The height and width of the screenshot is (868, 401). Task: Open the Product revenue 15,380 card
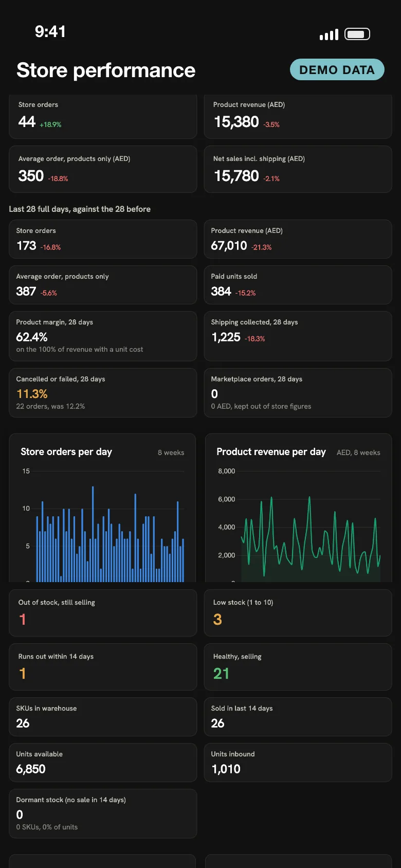point(298,116)
